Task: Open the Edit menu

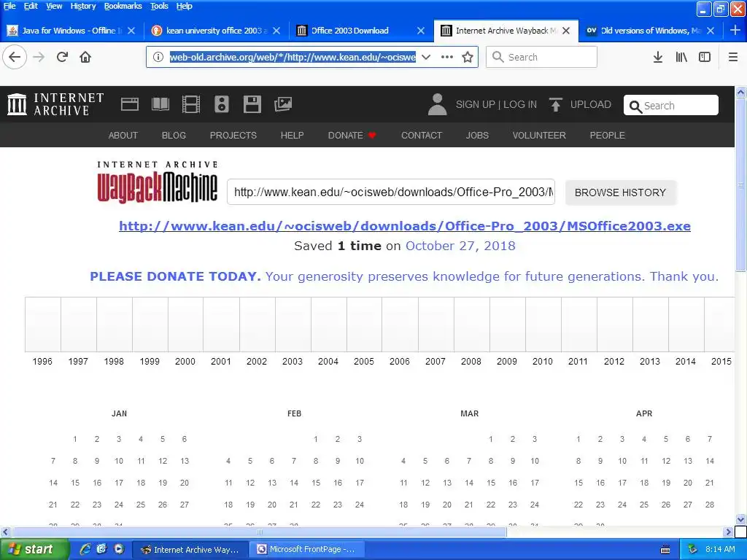Action: tap(31, 6)
